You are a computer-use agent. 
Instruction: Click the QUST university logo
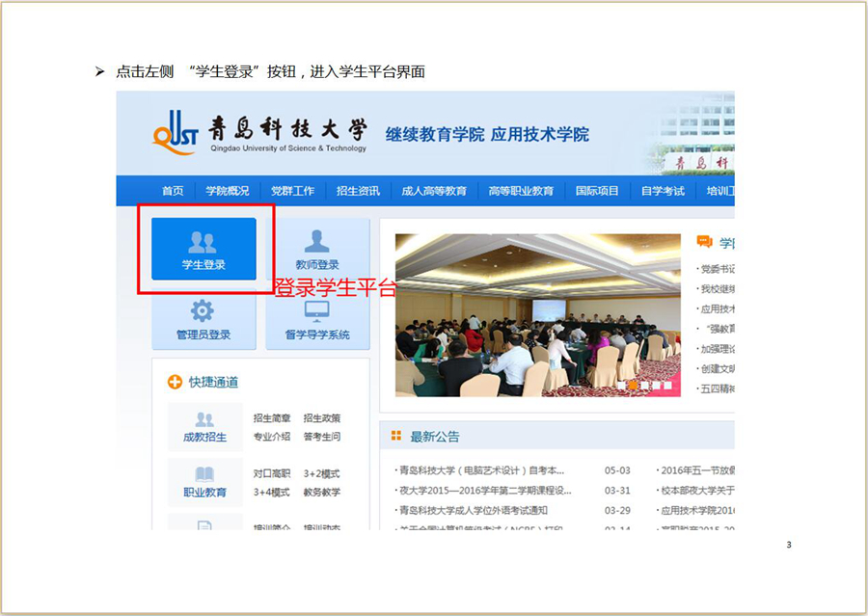coord(175,134)
